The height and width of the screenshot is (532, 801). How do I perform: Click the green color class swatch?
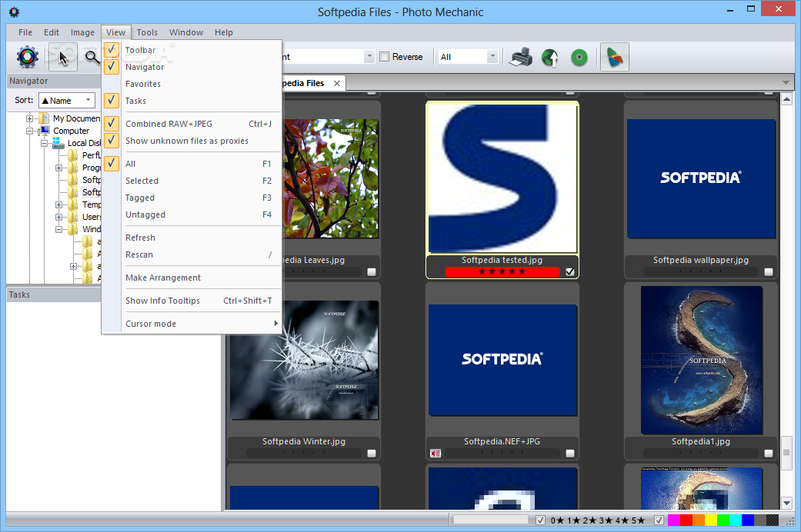click(723, 520)
